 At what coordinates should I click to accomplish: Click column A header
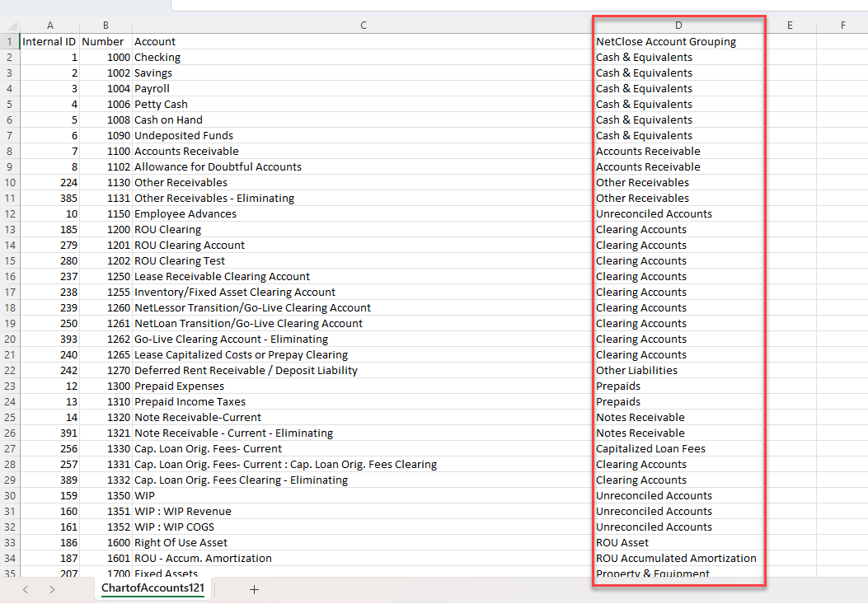pos(49,26)
